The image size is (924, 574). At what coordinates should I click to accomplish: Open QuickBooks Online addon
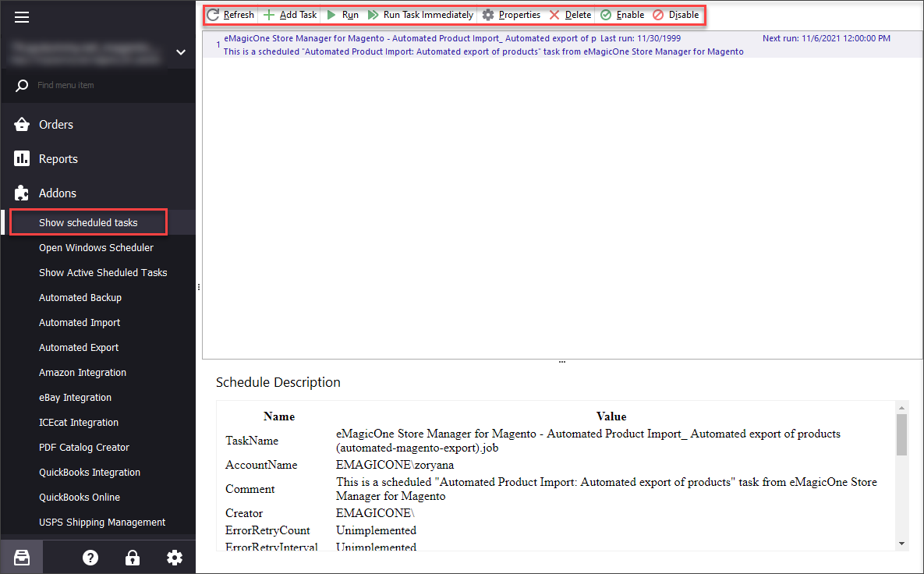tap(80, 497)
